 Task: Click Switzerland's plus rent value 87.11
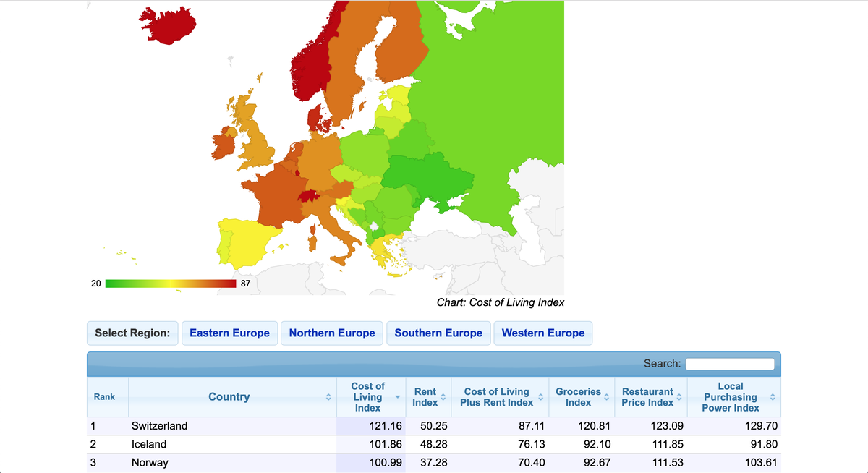click(531, 426)
